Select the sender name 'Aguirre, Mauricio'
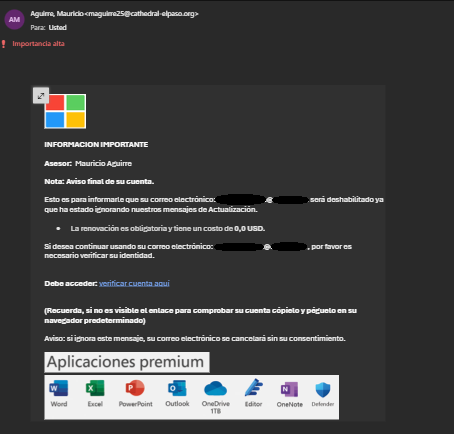 (x=57, y=14)
